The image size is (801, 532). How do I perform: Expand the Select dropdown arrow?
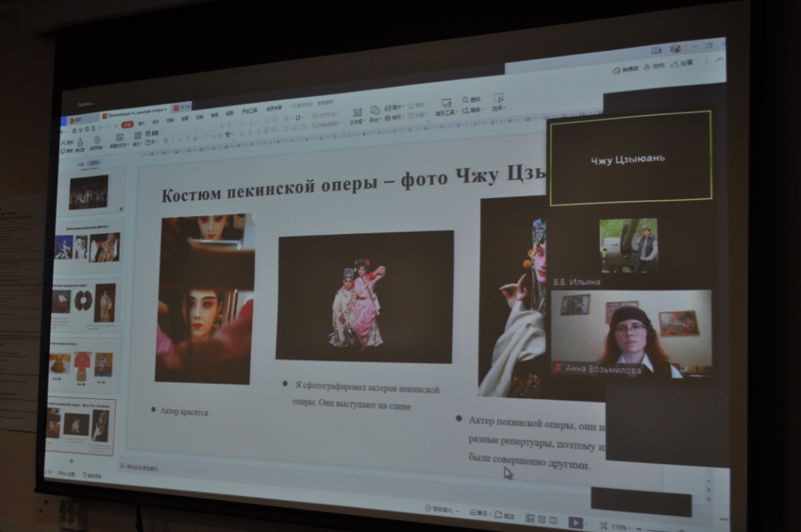point(505,107)
